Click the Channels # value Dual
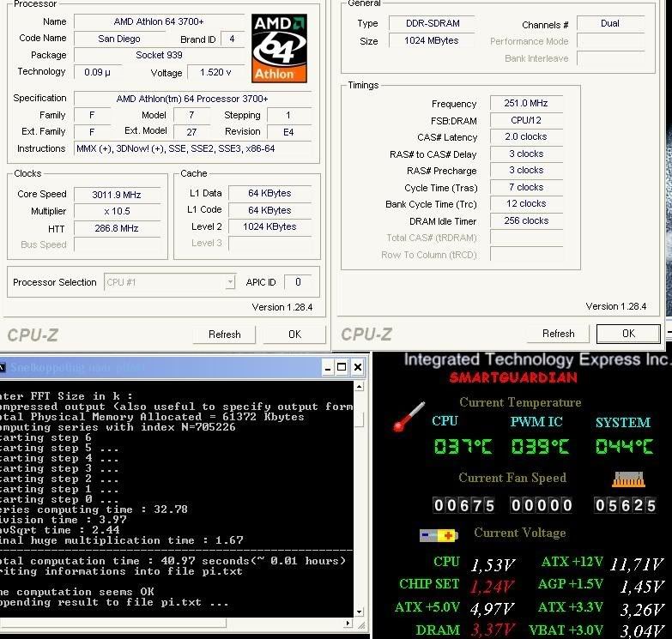Viewport: 672px width, 639px height. tap(610, 23)
